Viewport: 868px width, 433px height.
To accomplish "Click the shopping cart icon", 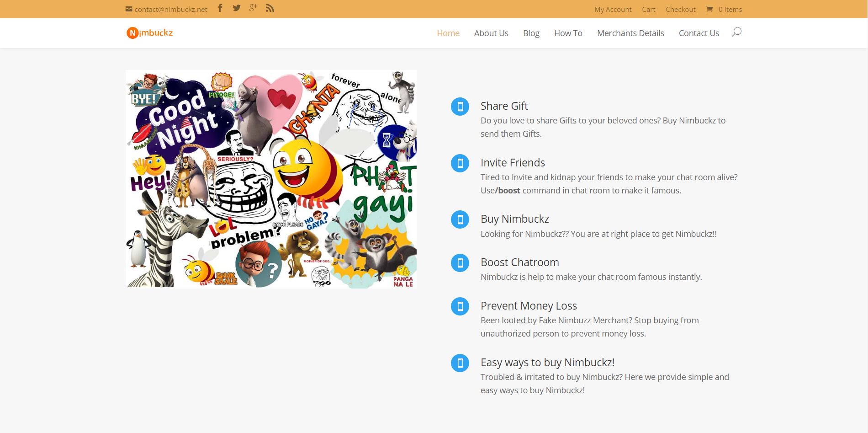I will coord(709,9).
